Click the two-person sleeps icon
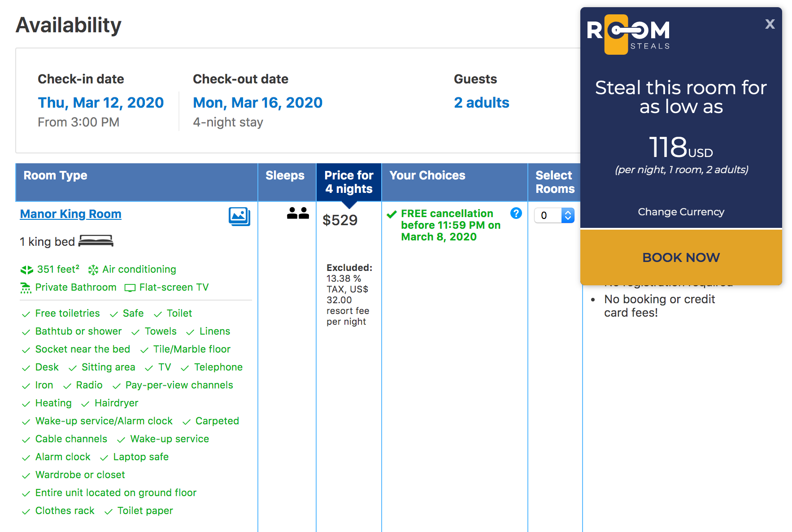This screenshot has height=532, width=792. click(298, 213)
